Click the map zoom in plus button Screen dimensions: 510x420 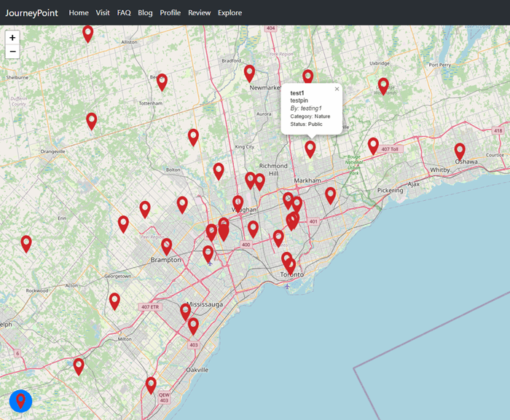click(12, 37)
